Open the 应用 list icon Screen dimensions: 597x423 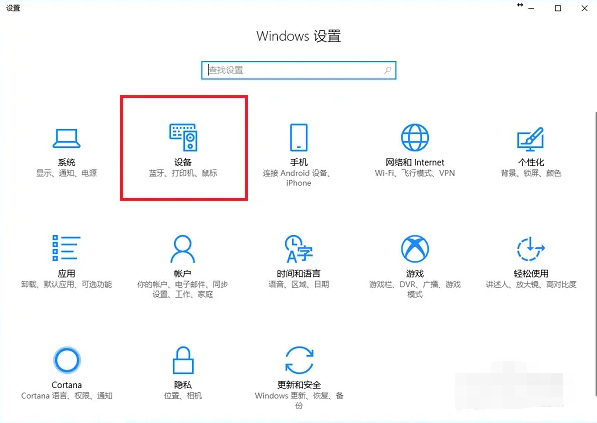point(66,248)
